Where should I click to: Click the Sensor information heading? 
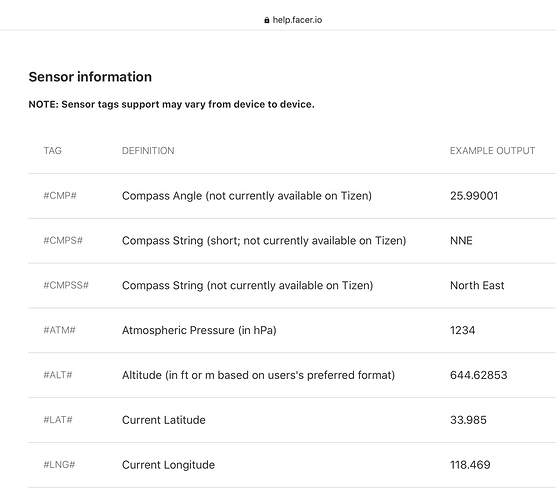(90, 77)
